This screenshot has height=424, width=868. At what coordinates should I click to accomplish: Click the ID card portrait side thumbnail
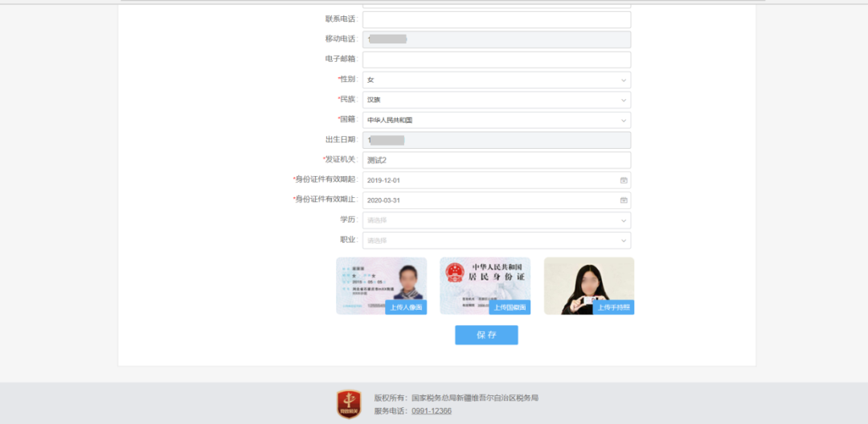click(x=382, y=286)
